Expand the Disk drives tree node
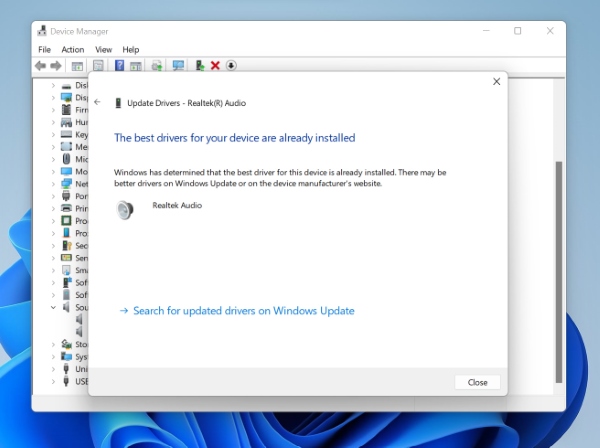This screenshot has height=448, width=600. (x=53, y=85)
